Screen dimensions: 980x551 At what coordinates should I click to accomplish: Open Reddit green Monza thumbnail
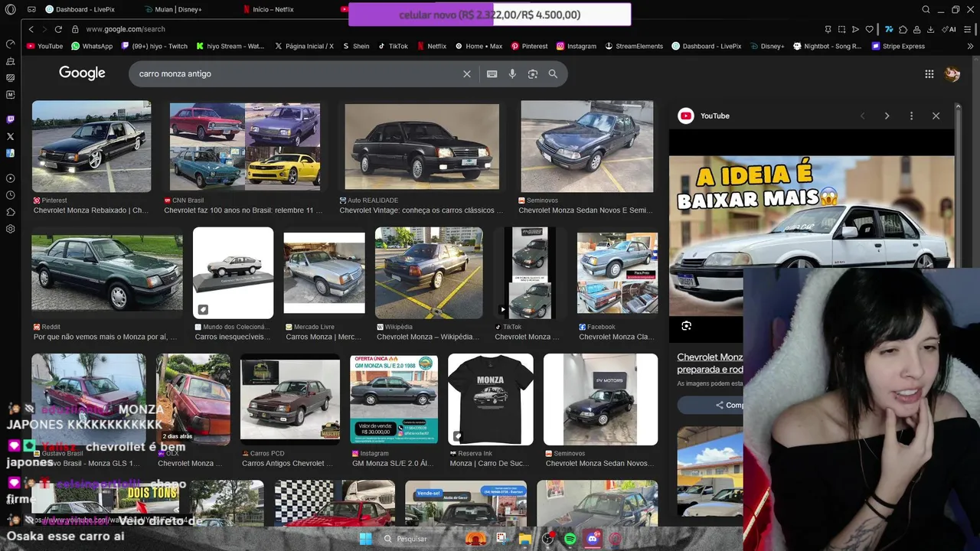107,272
